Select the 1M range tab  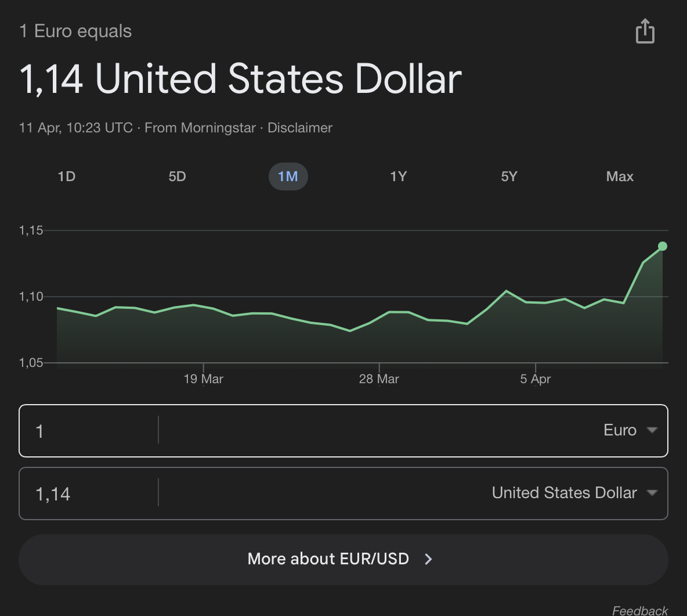pyautogui.click(x=288, y=176)
